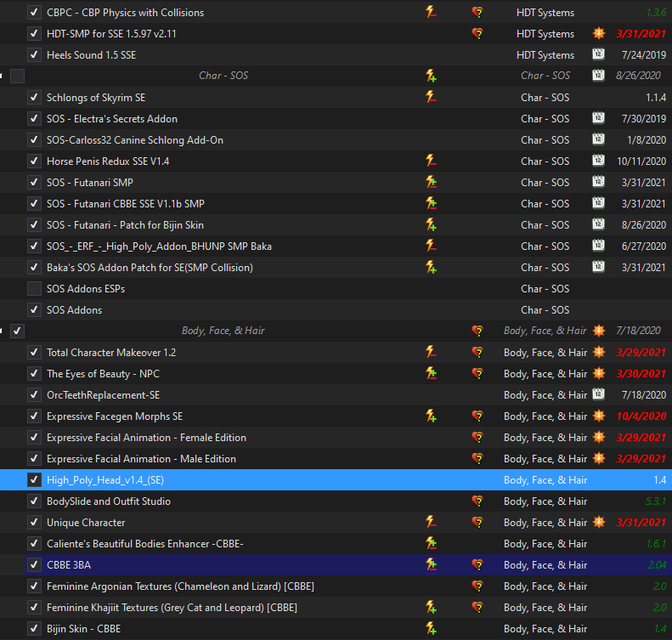Click the update sun icon on Eyes of Beauty row
The width and height of the screenshot is (672, 640).
(599, 373)
